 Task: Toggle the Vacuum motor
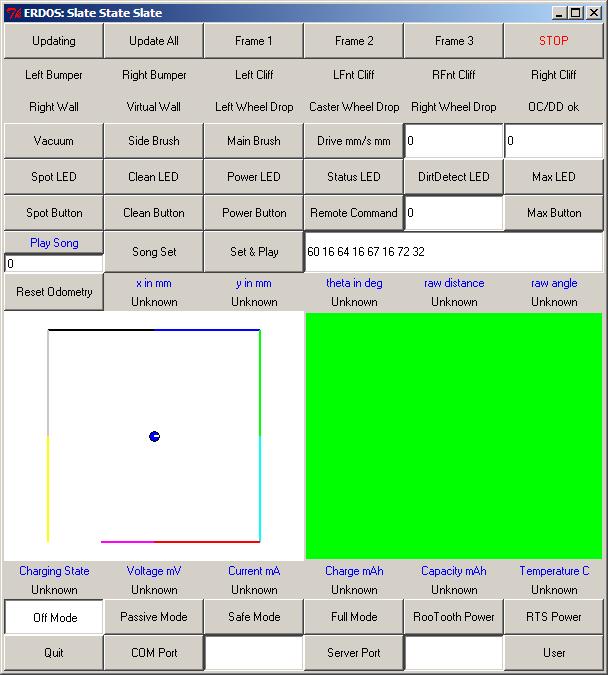pos(54,141)
